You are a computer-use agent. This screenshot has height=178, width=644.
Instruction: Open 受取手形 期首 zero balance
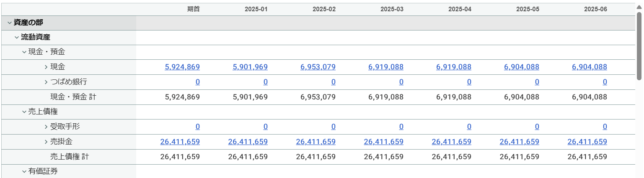(198, 127)
